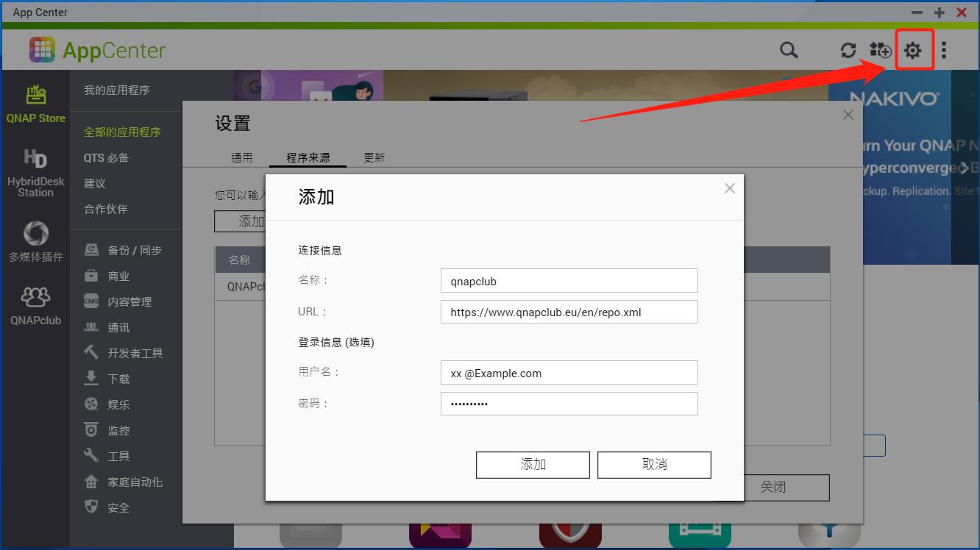Open the search icon in the toolbar
Screen dimensions: 980x550
pyautogui.click(x=788, y=50)
